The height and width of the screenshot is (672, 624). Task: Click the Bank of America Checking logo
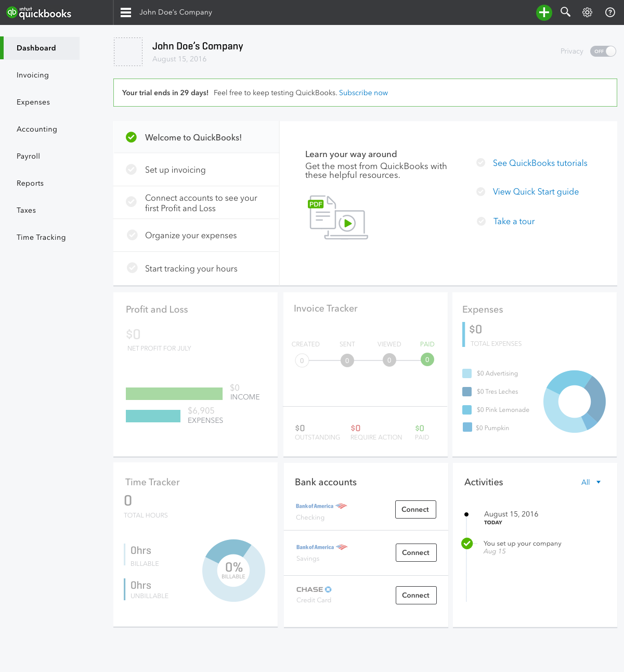pyautogui.click(x=321, y=506)
